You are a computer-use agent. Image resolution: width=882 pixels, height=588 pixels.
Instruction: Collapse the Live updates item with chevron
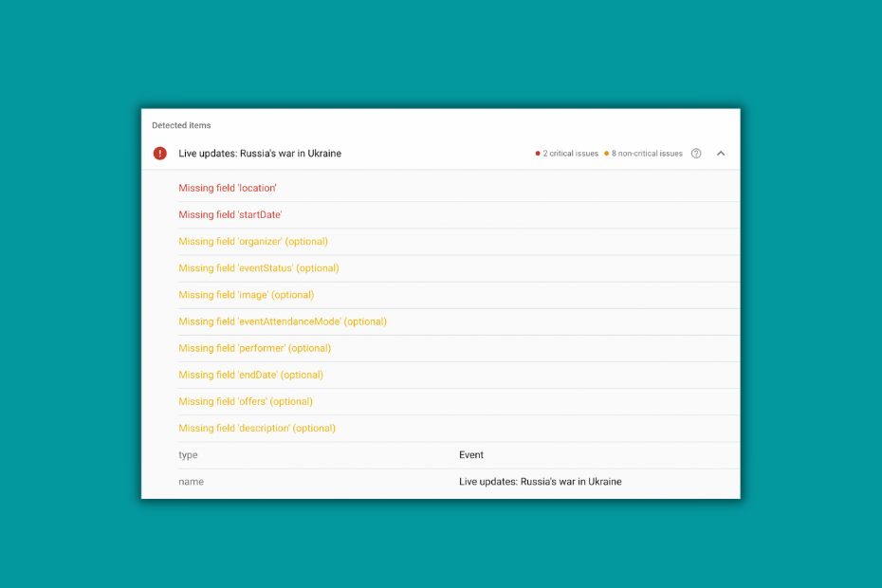(x=721, y=154)
